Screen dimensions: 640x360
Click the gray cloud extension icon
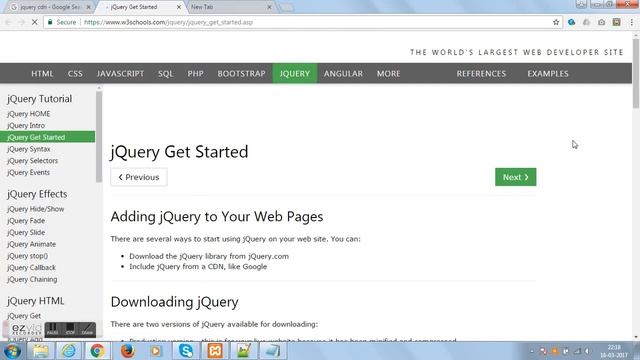[586, 22]
